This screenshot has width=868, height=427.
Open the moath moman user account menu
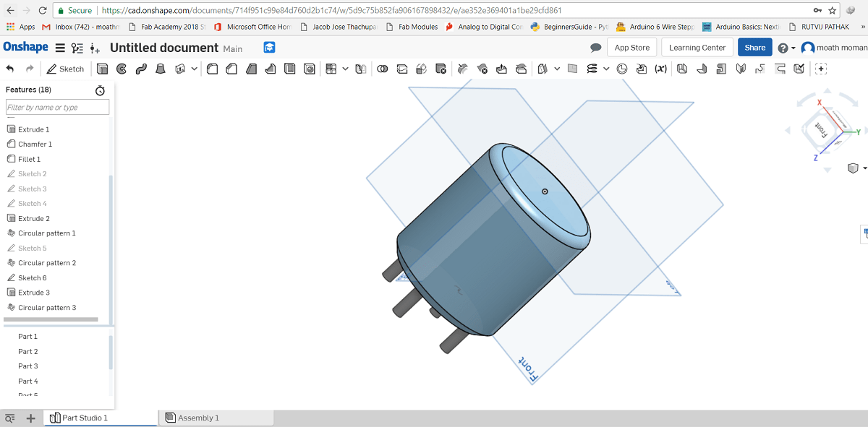coord(834,48)
